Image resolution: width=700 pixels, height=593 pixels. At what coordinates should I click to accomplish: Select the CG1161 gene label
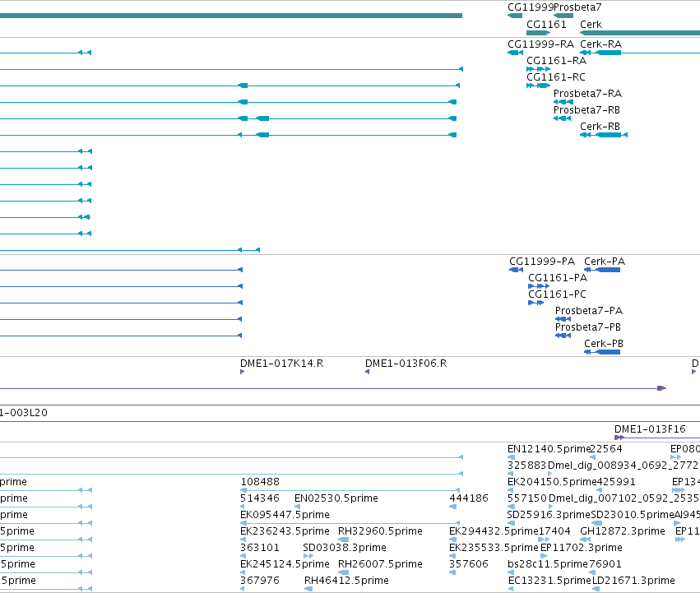tap(546, 24)
